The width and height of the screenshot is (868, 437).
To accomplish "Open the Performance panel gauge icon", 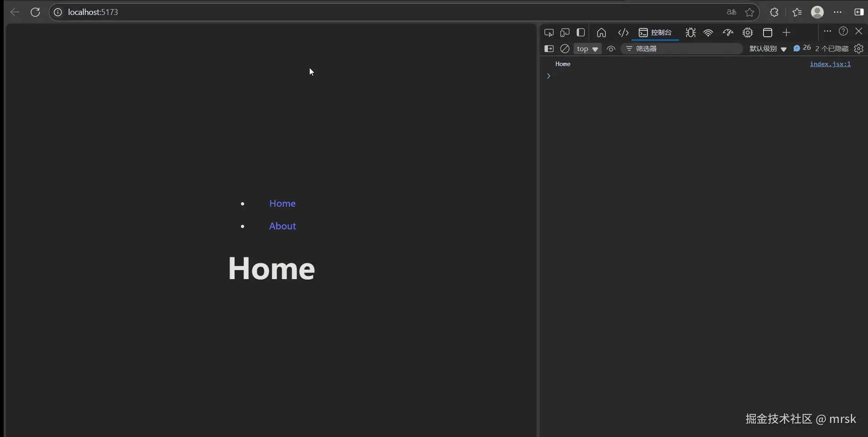I will tap(728, 33).
